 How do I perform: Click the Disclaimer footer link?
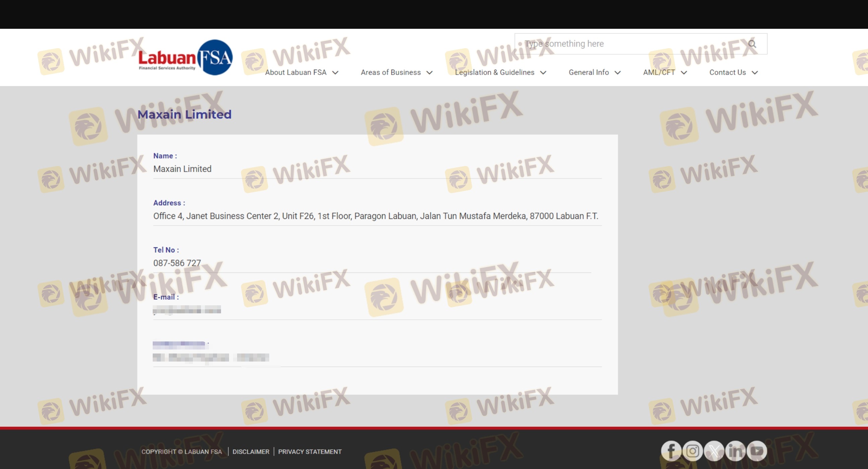click(x=251, y=452)
